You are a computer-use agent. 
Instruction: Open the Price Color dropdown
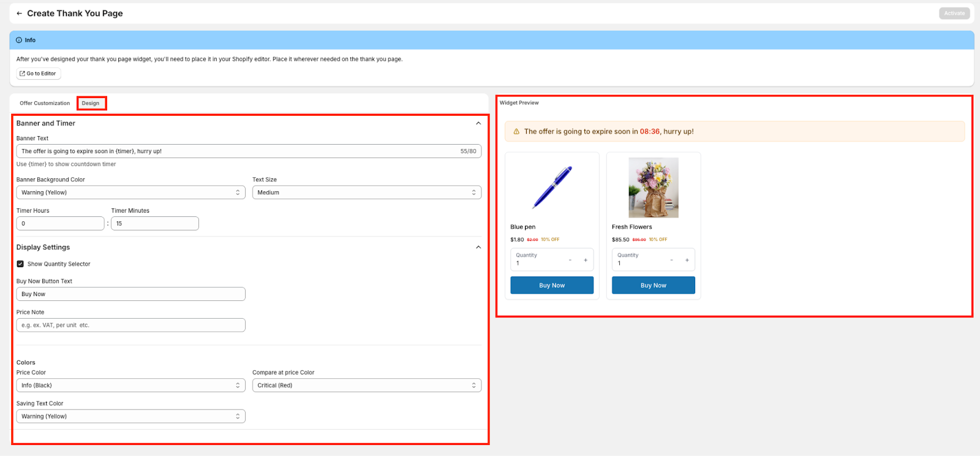[x=130, y=386]
